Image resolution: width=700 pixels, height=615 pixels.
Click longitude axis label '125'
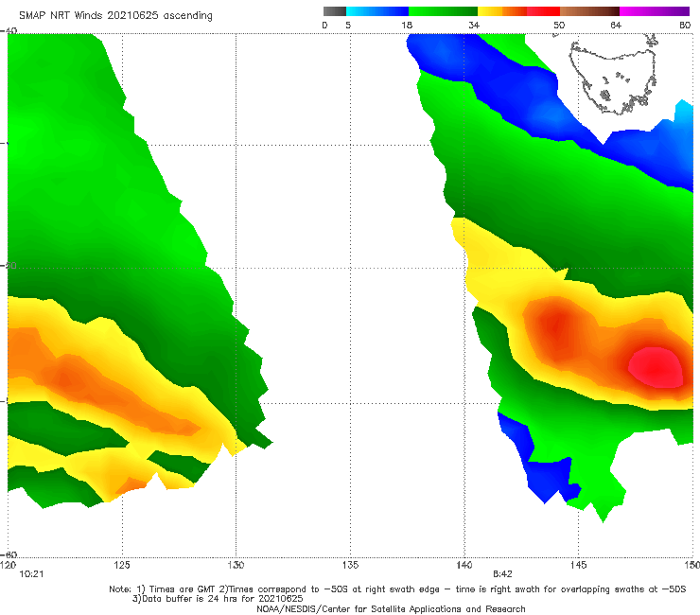(x=122, y=565)
